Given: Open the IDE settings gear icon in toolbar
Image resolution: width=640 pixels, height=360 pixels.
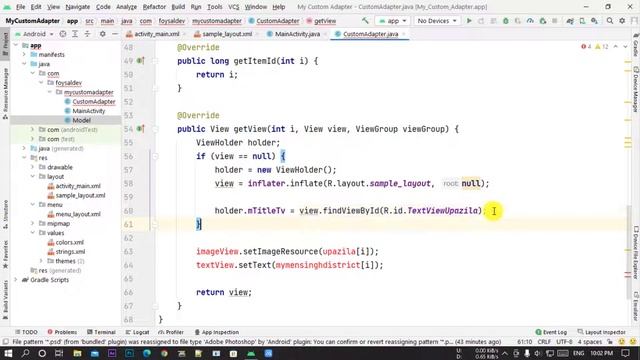Looking at the screenshot, I should point(622,20).
